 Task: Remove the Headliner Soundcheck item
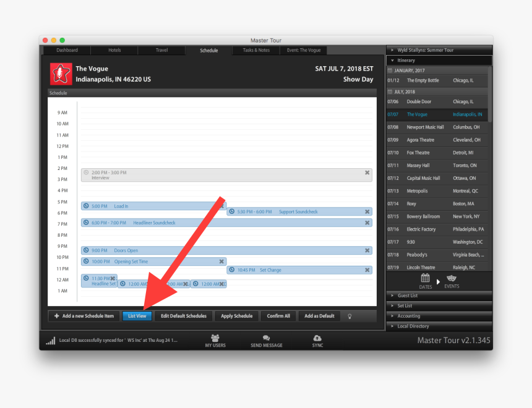coord(367,223)
